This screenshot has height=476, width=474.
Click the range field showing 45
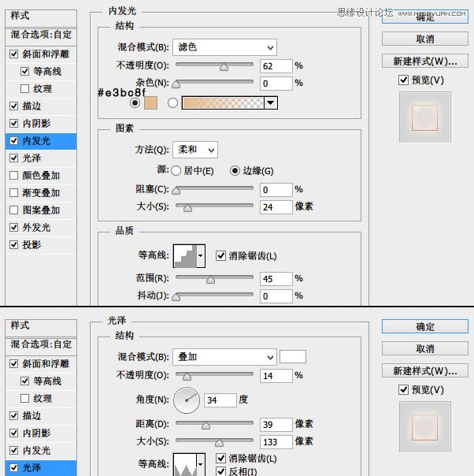point(276,279)
